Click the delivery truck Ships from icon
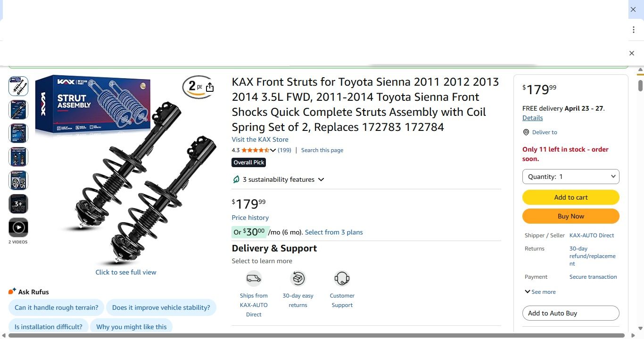This screenshot has height=339, width=644. pyautogui.click(x=254, y=278)
